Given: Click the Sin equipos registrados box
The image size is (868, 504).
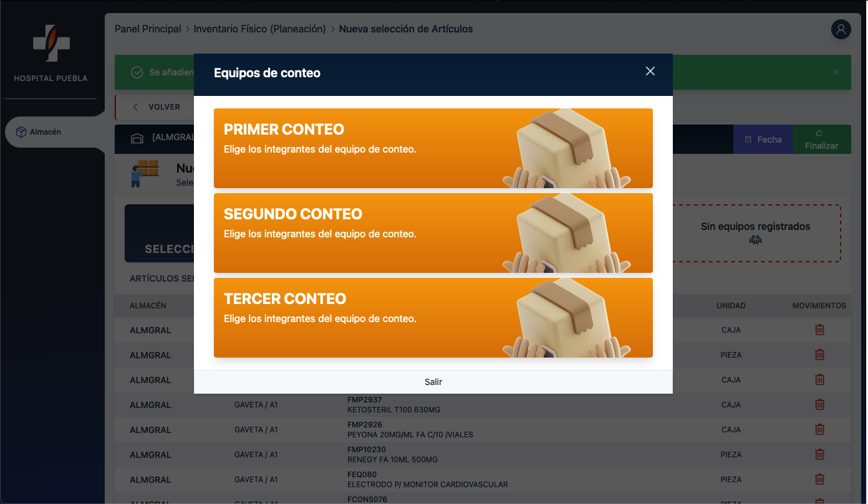Looking at the screenshot, I should 755,232.
